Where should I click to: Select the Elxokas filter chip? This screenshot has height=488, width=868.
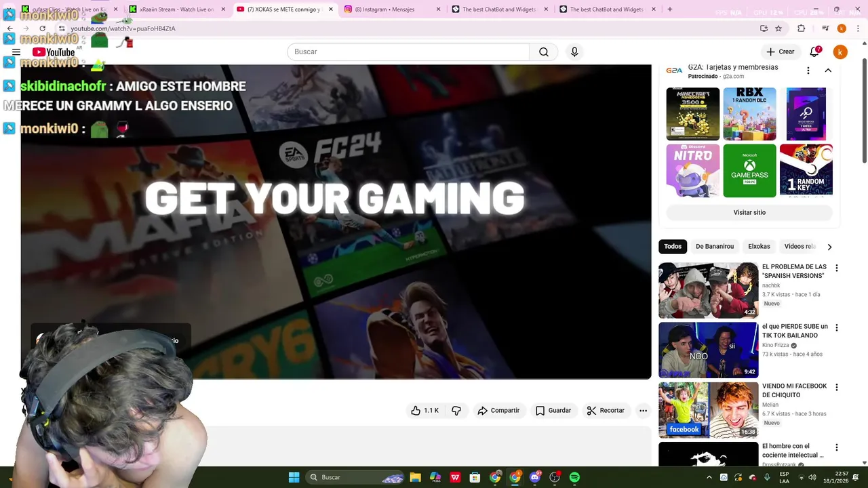[759, 247]
